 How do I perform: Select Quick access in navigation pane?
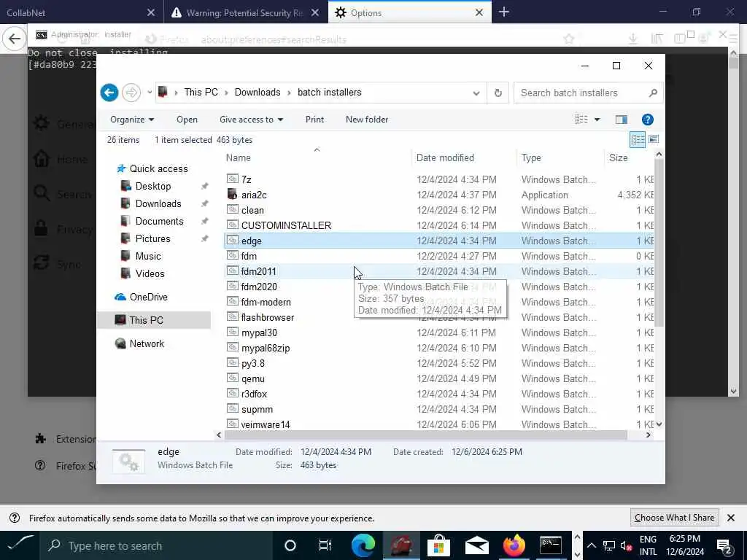pyautogui.click(x=158, y=168)
